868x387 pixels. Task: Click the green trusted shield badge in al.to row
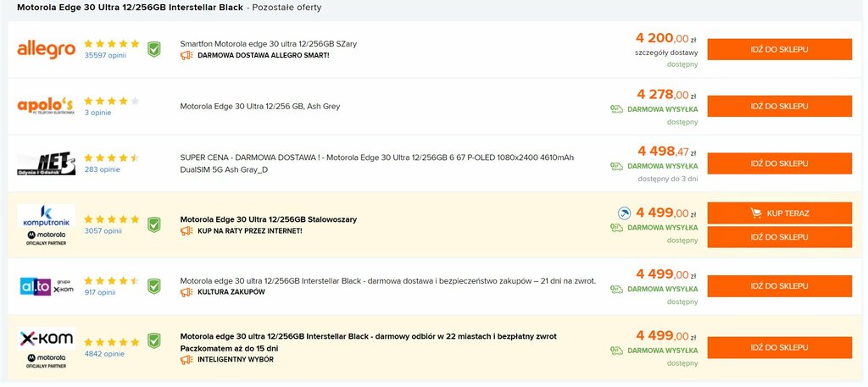coord(154,286)
